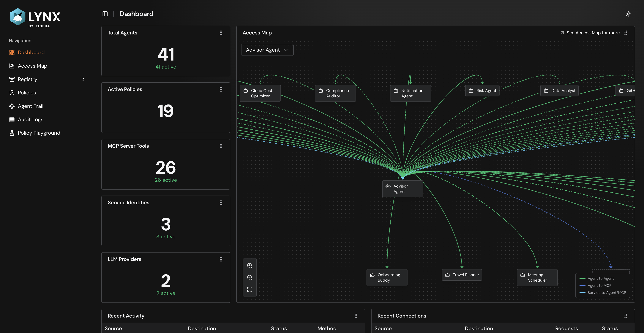This screenshot has height=333, width=644.
Task: Click the Service to Agent/MCP legend entry
Action: click(x=603, y=293)
